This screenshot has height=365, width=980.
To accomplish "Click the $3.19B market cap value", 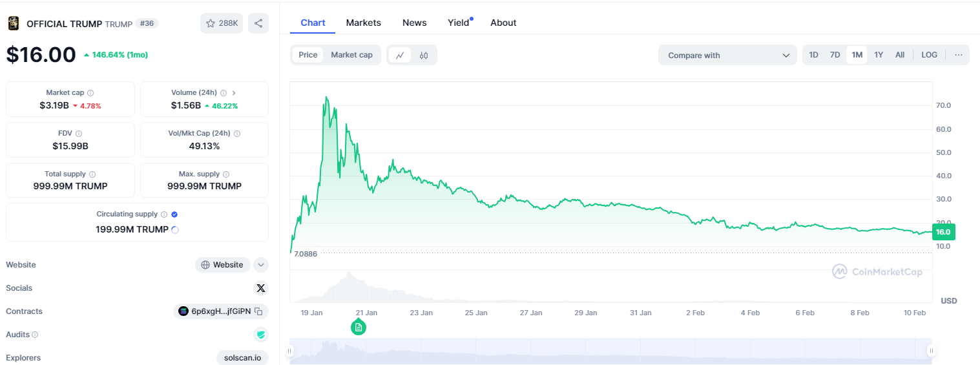I will point(54,105).
